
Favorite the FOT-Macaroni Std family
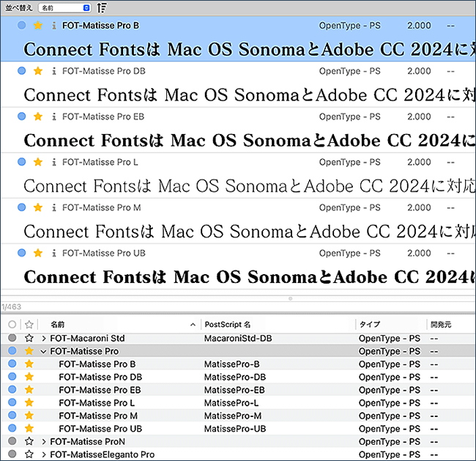[29, 338]
